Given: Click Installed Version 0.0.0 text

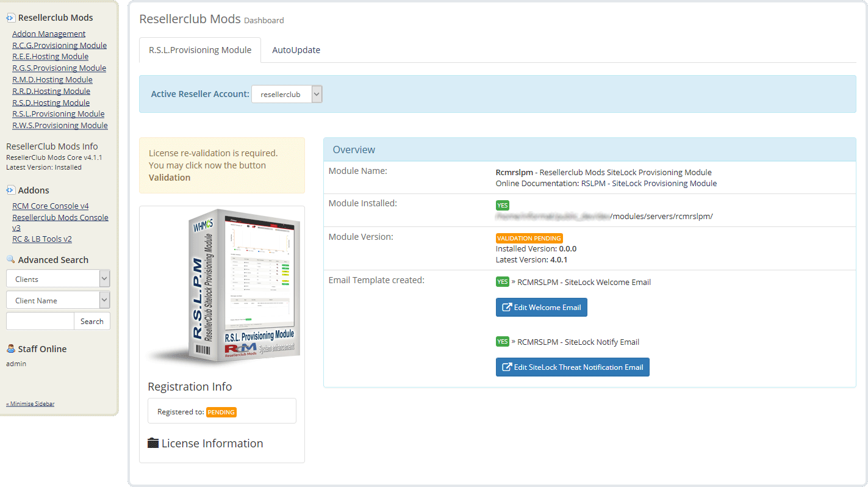Looking at the screenshot, I should tap(536, 248).
